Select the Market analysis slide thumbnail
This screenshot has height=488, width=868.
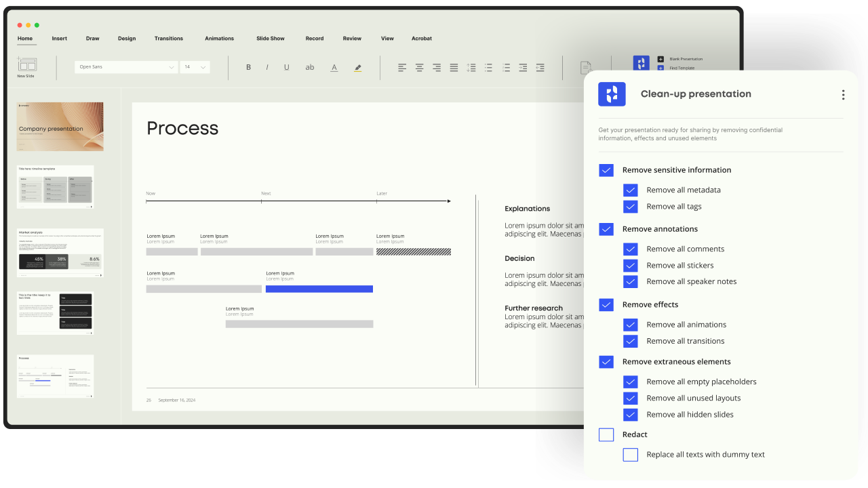pyautogui.click(x=60, y=253)
